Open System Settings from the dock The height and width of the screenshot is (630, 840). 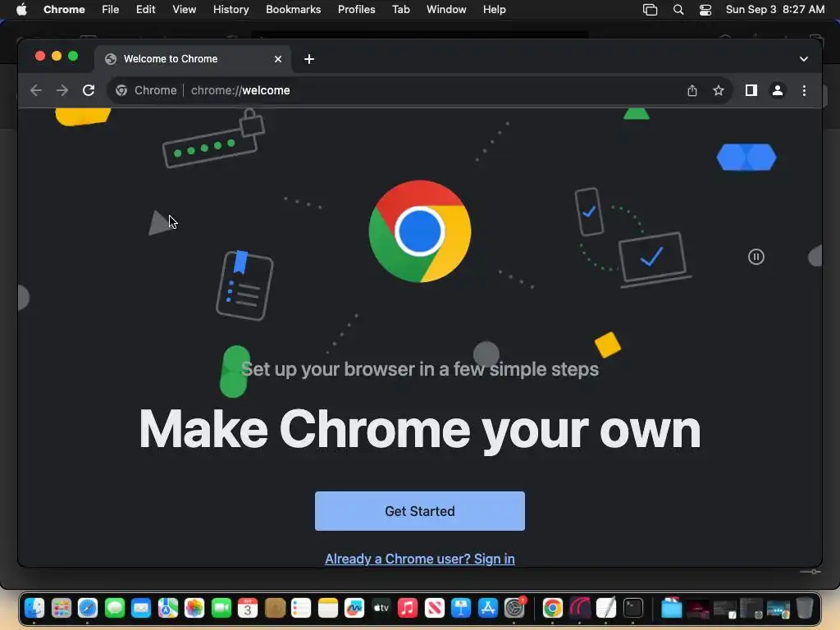[x=514, y=608]
